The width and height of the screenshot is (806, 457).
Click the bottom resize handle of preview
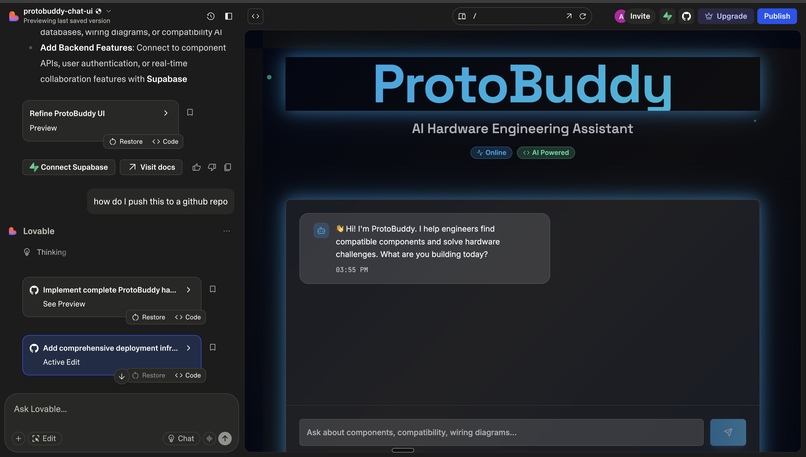click(402, 450)
